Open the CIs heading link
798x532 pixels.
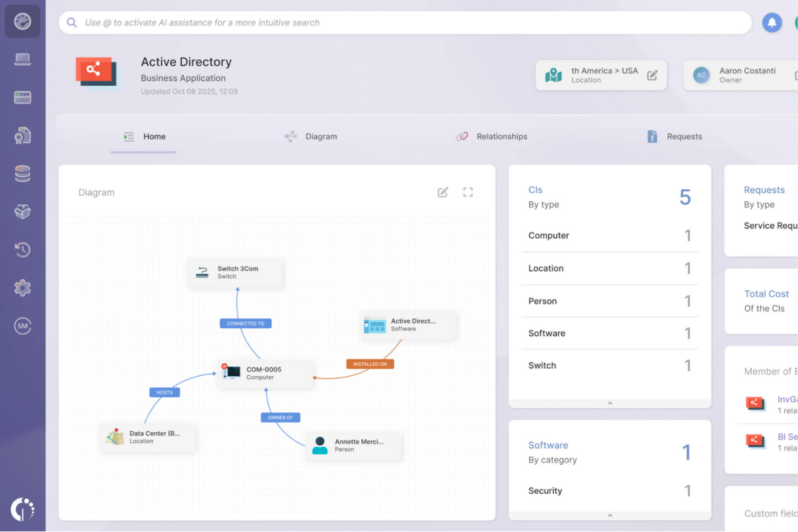(535, 190)
